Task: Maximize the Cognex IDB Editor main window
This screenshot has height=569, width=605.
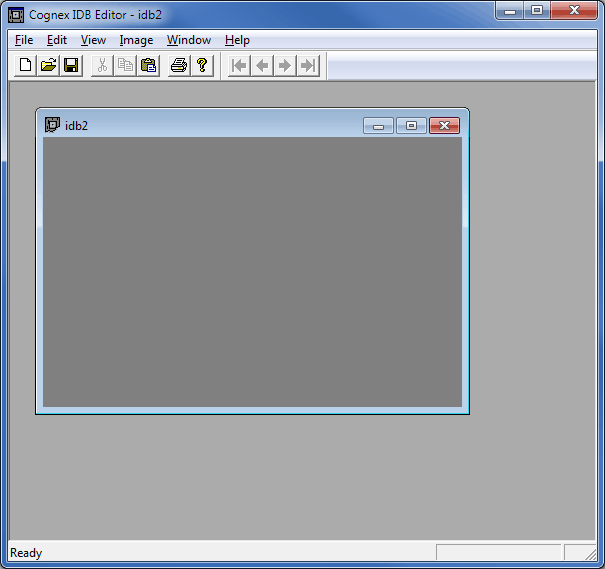Action: (537, 10)
